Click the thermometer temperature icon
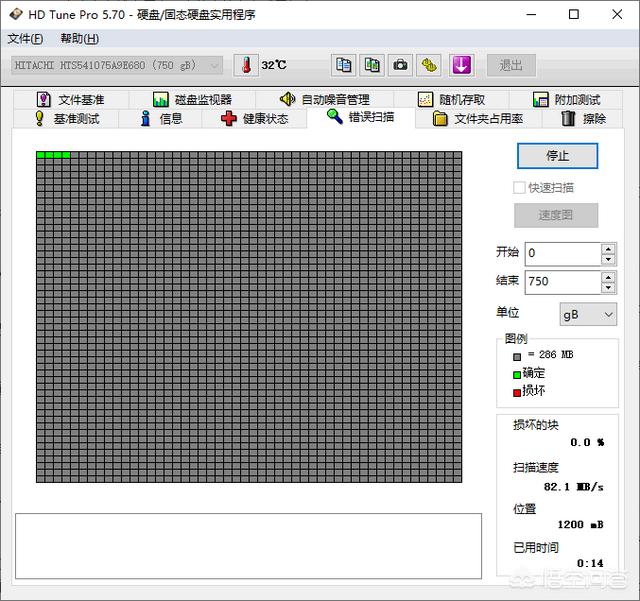This screenshot has width=640, height=601. [246, 65]
